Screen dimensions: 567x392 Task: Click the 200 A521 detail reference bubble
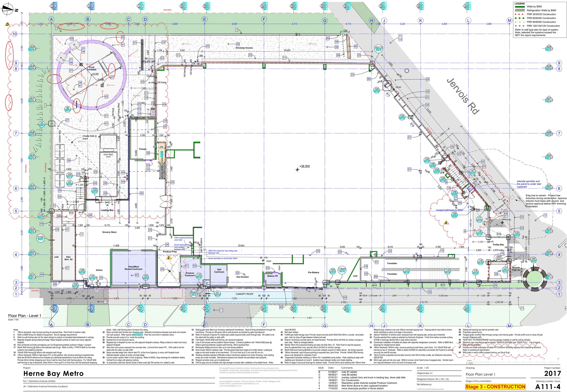point(499,258)
